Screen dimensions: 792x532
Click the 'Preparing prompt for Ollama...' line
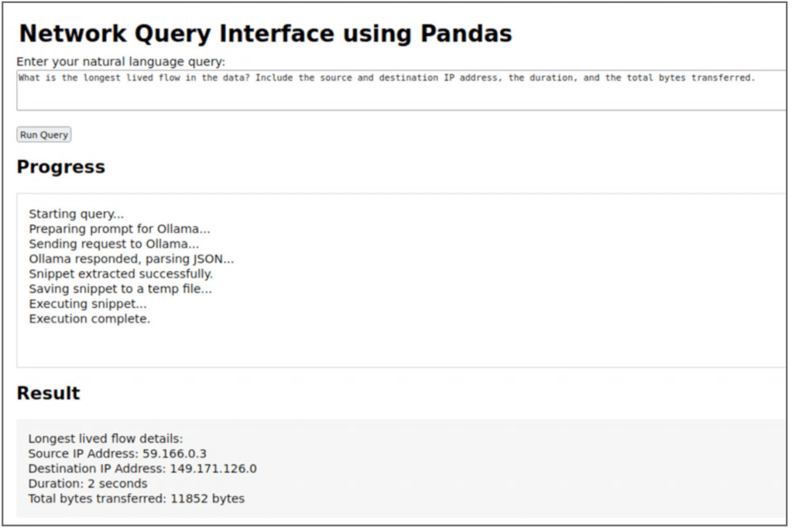(119, 229)
